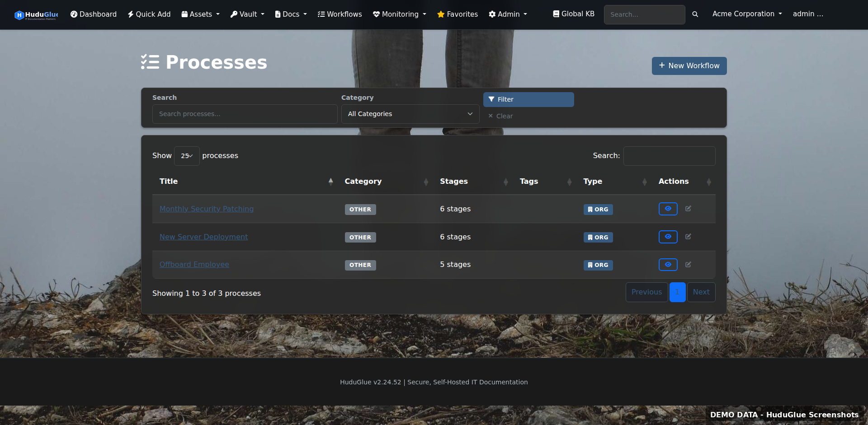Click inside the Search processes input field
Image resolution: width=868 pixels, height=425 pixels.
pyautogui.click(x=245, y=114)
